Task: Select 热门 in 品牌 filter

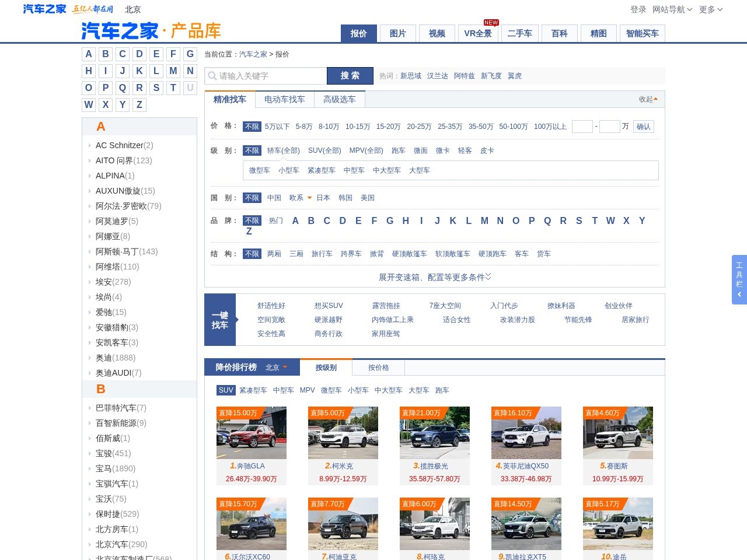Action: [276, 220]
